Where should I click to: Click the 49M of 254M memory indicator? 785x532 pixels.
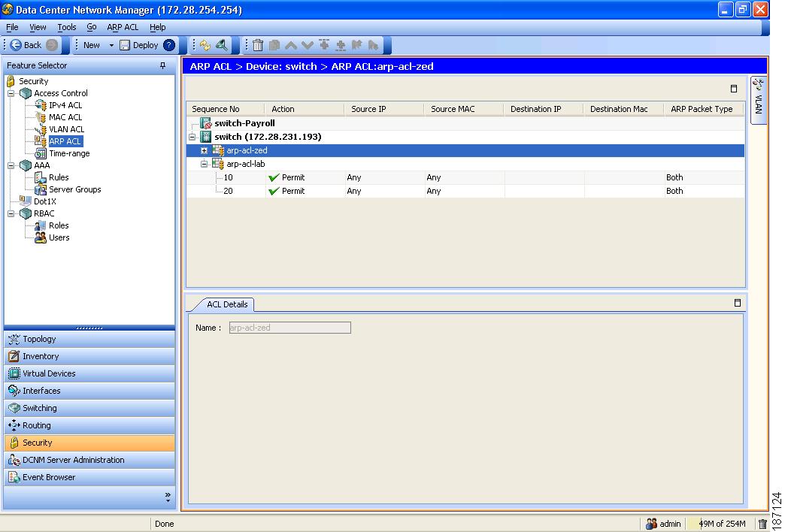(723, 524)
